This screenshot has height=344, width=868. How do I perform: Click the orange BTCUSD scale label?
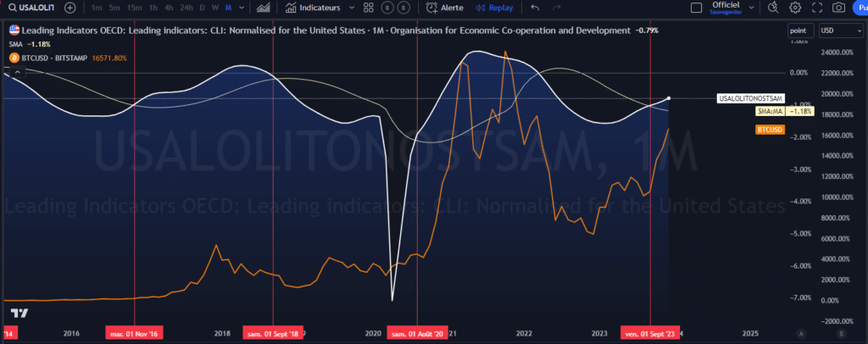tap(770, 130)
